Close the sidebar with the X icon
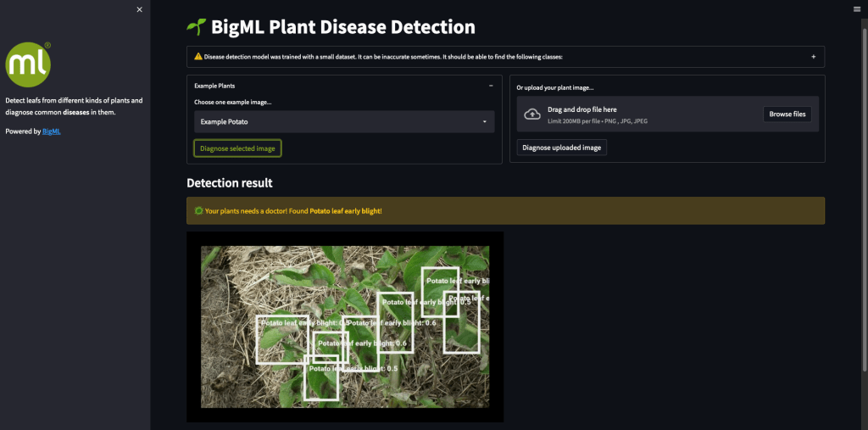Screen dimensions: 868x430 (x=140, y=9)
